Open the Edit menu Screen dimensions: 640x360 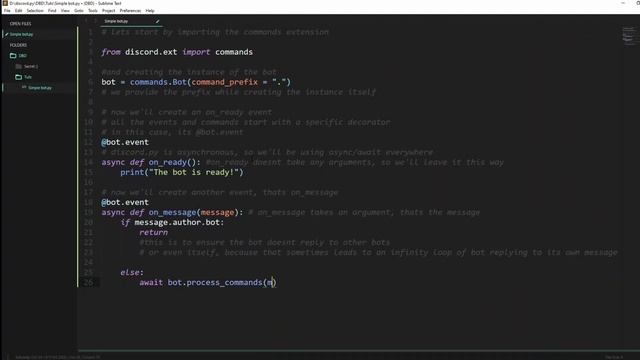(18, 11)
